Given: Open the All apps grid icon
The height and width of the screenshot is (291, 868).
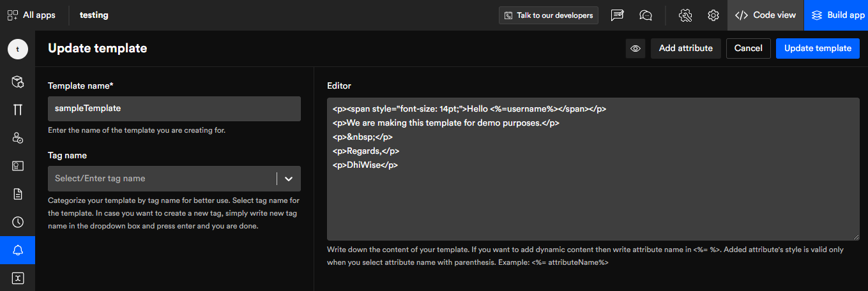Looking at the screenshot, I should tap(13, 15).
